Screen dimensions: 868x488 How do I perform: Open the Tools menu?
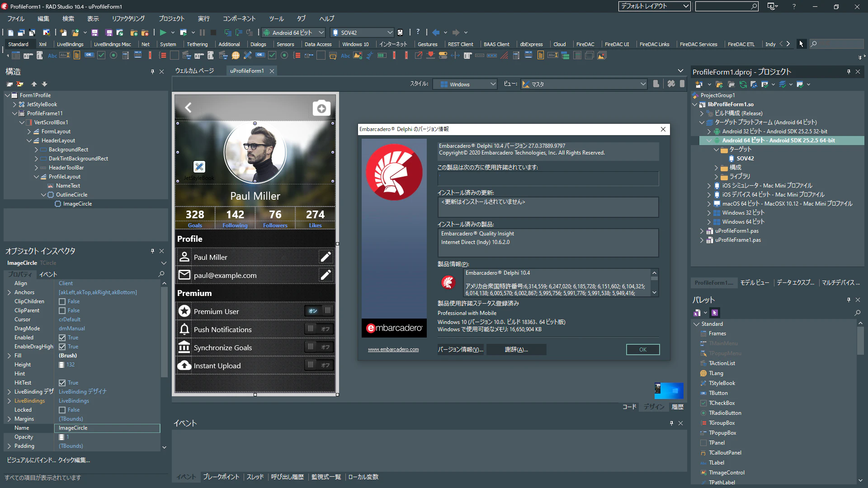(x=276, y=19)
